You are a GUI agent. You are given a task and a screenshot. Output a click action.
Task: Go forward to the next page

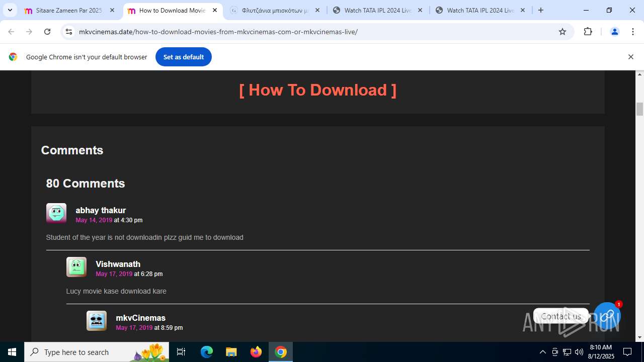[29, 32]
